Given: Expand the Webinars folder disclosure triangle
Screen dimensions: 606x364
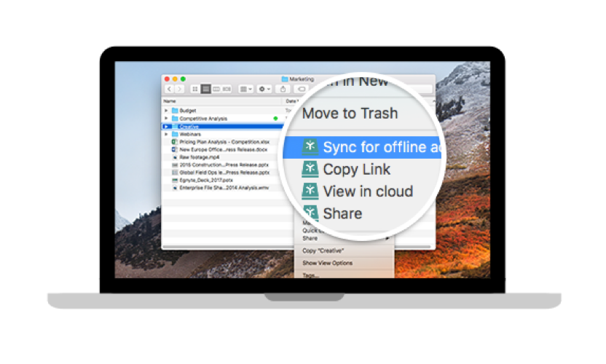Looking at the screenshot, I should tap(166, 135).
